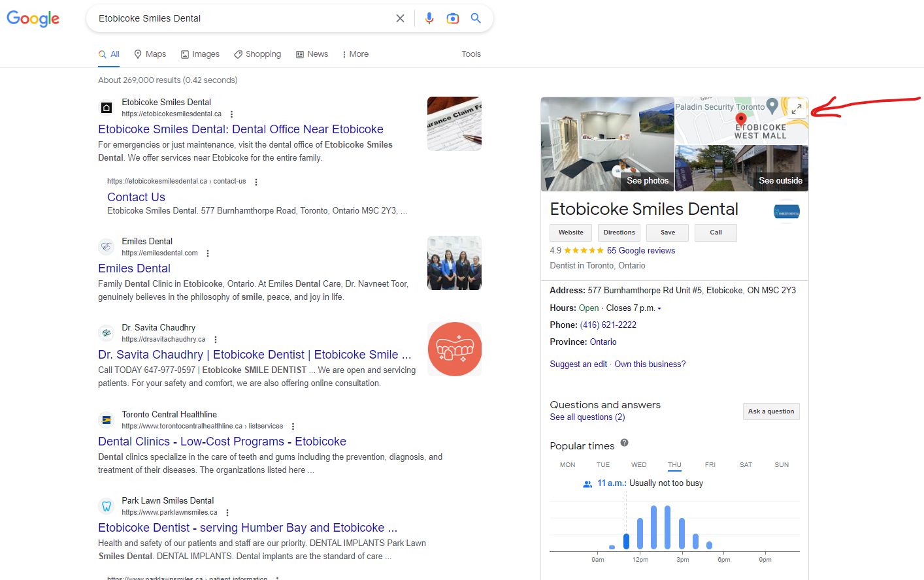Viewport: 924px width, 580px height.
Task: Expand the map using the expand arrows icon
Action: (x=796, y=109)
